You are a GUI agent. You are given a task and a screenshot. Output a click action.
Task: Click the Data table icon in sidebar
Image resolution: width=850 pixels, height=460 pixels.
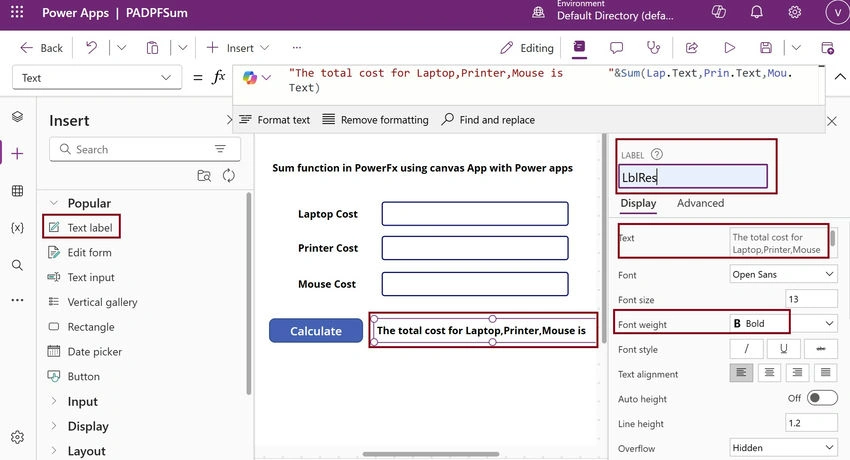click(17, 191)
